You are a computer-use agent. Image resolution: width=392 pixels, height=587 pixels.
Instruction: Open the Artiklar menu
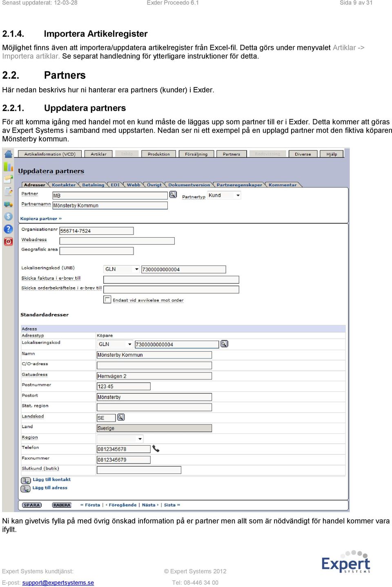[98, 154]
